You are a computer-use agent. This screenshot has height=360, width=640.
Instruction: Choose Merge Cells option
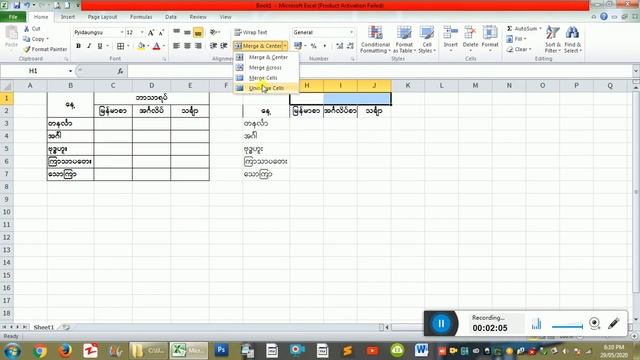click(263, 78)
